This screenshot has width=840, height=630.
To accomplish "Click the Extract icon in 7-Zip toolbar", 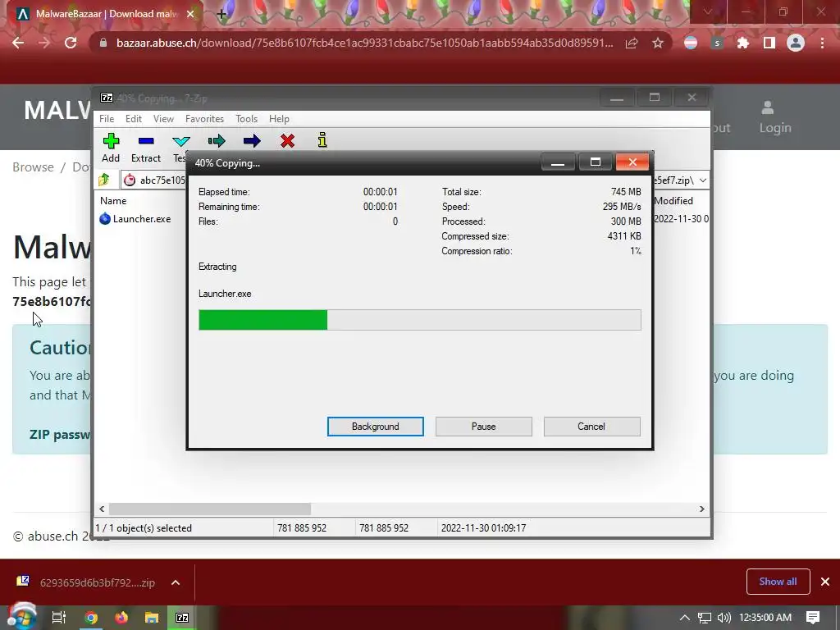I will [x=146, y=141].
